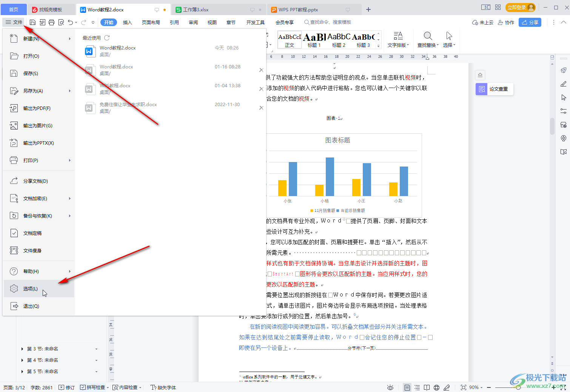The height and width of the screenshot is (392, 570).
Task: Click the Redo arrow icon
Action: click(x=83, y=22)
